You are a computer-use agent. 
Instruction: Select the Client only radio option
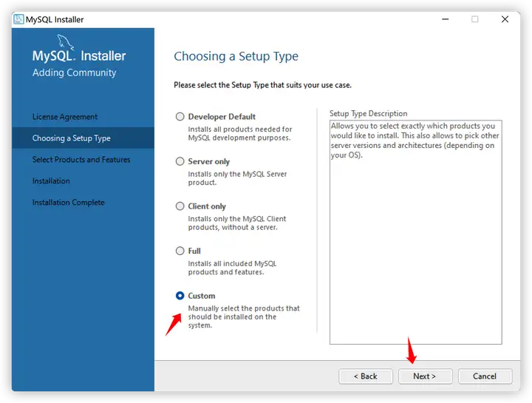click(180, 206)
